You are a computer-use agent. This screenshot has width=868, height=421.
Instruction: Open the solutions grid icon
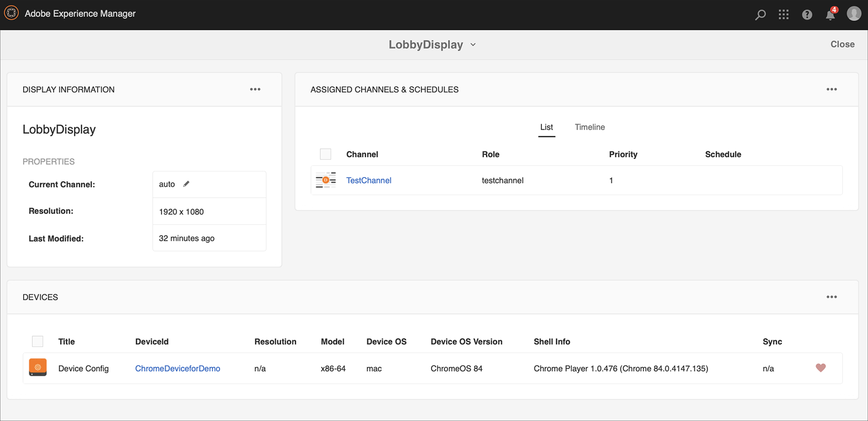(784, 14)
